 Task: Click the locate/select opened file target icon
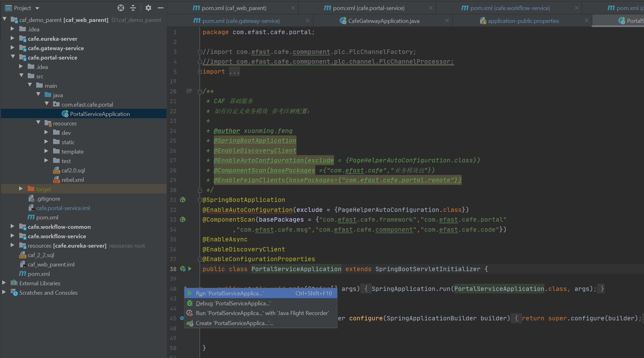tap(121, 8)
